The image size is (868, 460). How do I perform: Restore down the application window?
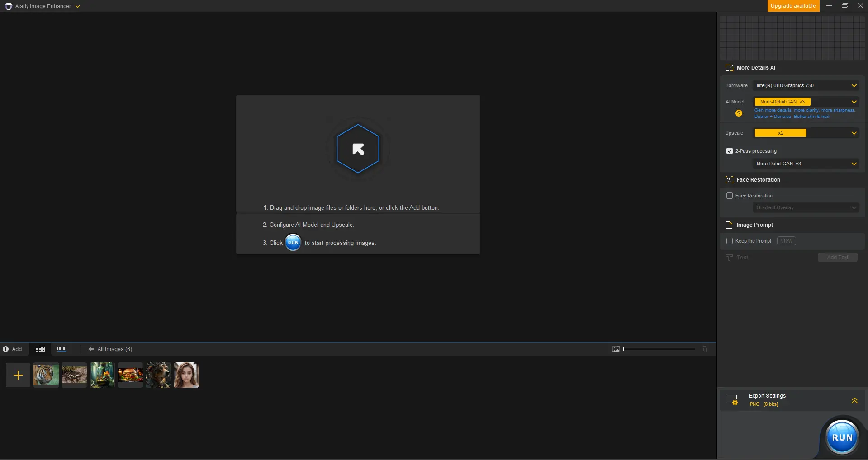(x=844, y=6)
